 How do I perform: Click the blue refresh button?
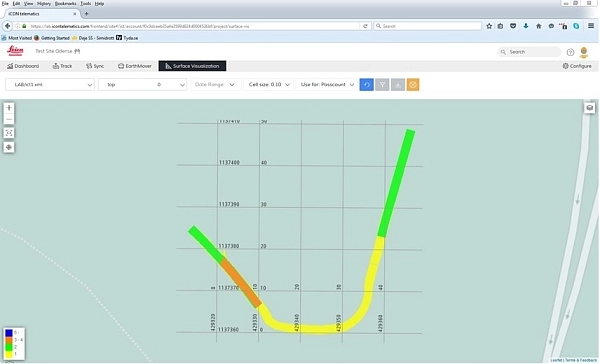367,85
